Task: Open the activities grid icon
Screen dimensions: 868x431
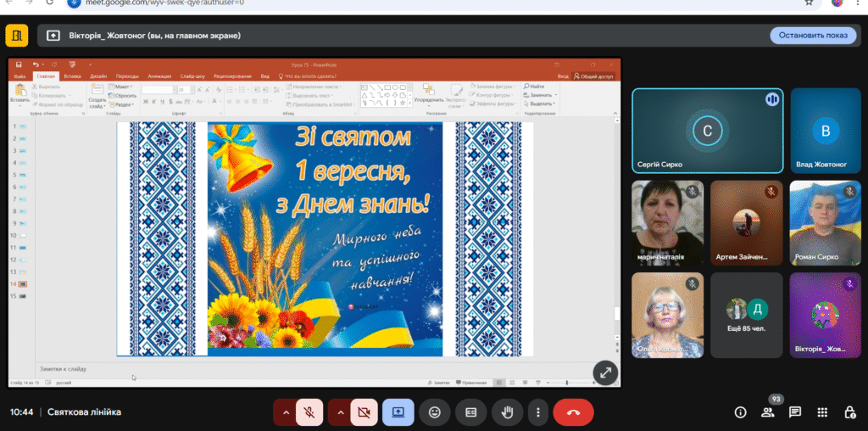Action: (822, 412)
